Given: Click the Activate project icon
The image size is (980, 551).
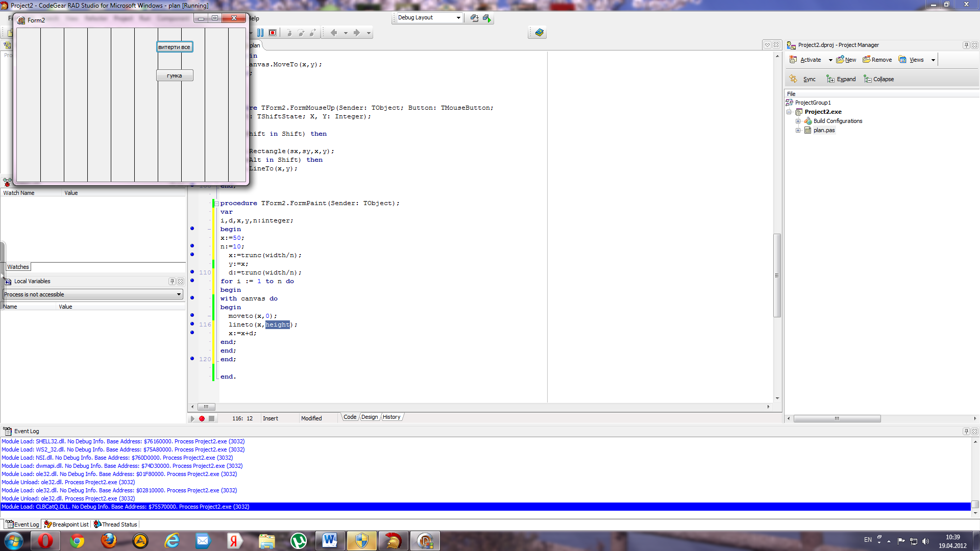Looking at the screenshot, I should pos(805,60).
